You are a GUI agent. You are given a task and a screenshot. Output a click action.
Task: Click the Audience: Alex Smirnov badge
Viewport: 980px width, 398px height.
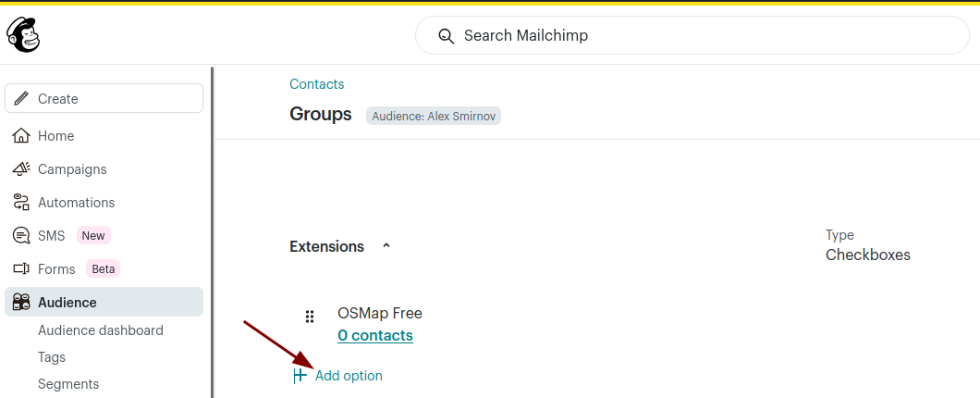433,116
